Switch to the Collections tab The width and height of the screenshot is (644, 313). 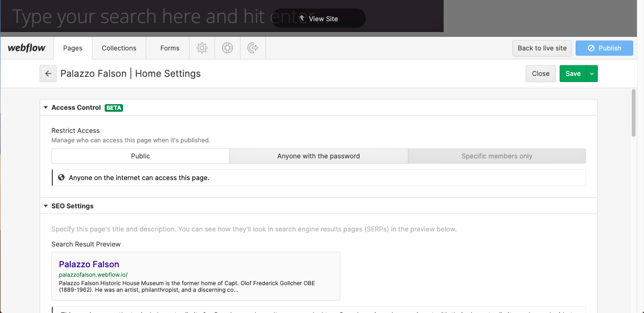(119, 48)
